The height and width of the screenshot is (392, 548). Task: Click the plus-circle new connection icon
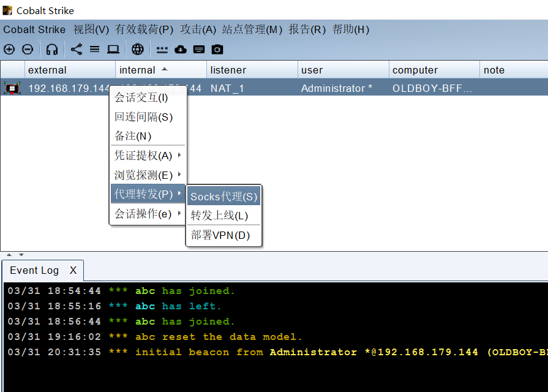[9, 49]
